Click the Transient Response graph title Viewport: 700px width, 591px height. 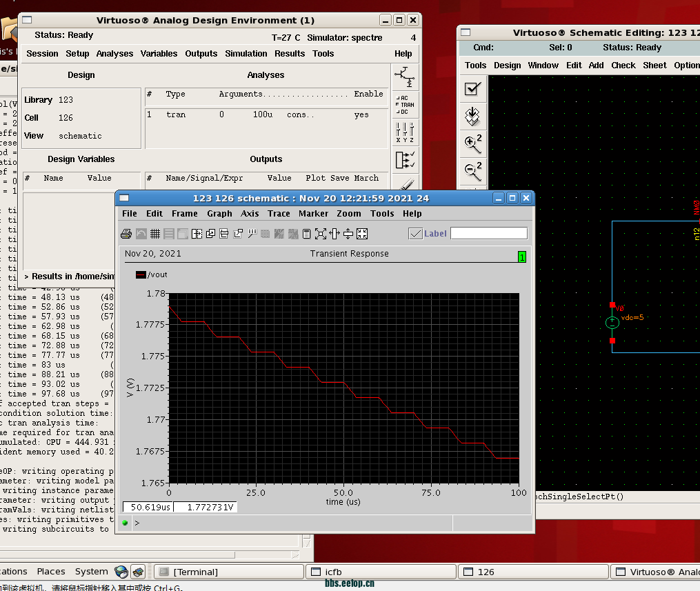pyautogui.click(x=350, y=254)
